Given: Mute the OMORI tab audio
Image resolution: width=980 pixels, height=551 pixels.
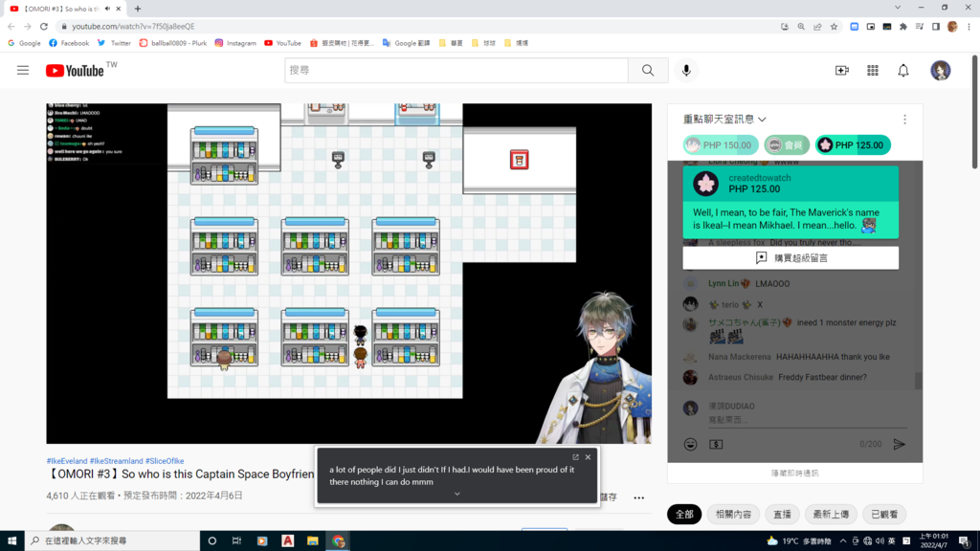Looking at the screenshot, I should tap(107, 9).
